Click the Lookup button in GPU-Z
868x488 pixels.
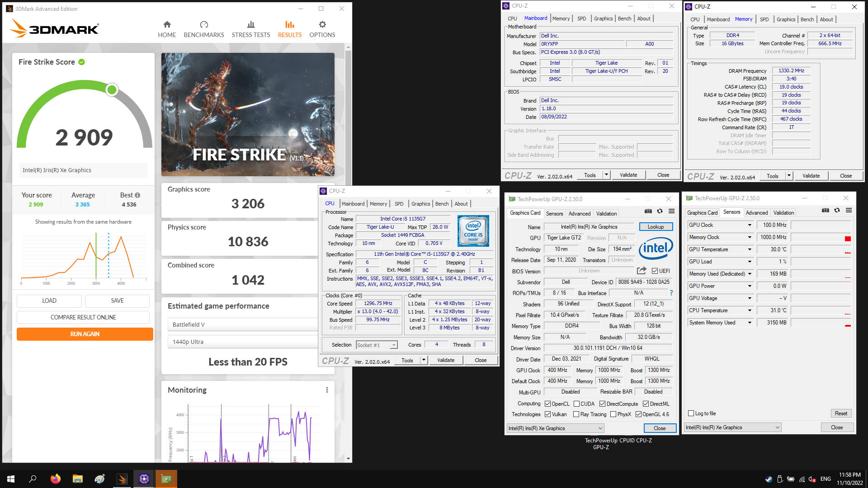[656, 227]
